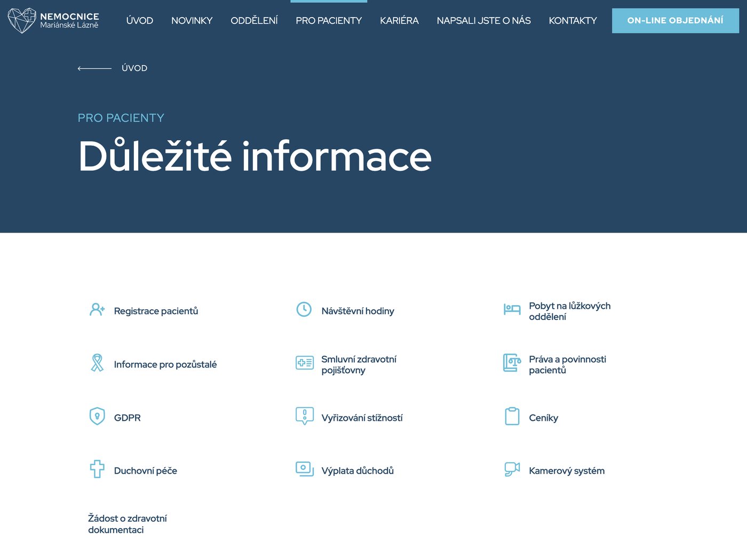Open Informace pro pozůstalé link
The width and height of the screenshot is (747, 560).
tap(165, 364)
